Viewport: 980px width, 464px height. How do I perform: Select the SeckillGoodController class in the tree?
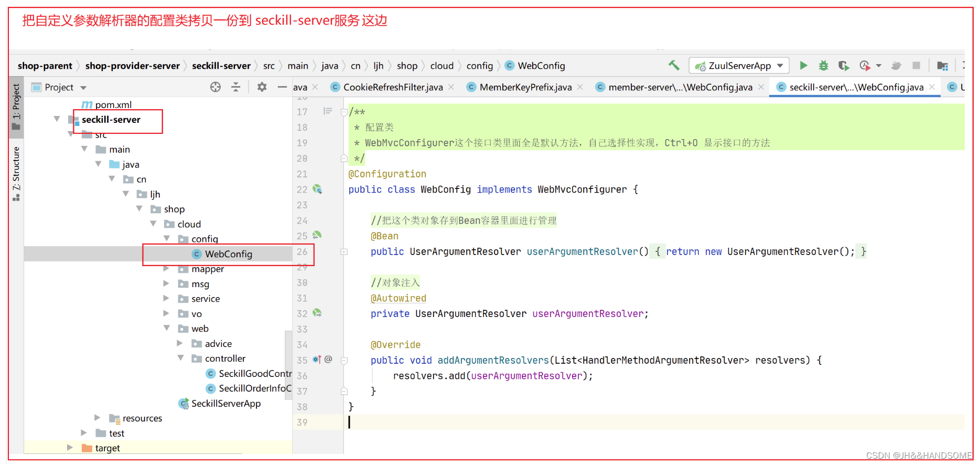(249, 373)
